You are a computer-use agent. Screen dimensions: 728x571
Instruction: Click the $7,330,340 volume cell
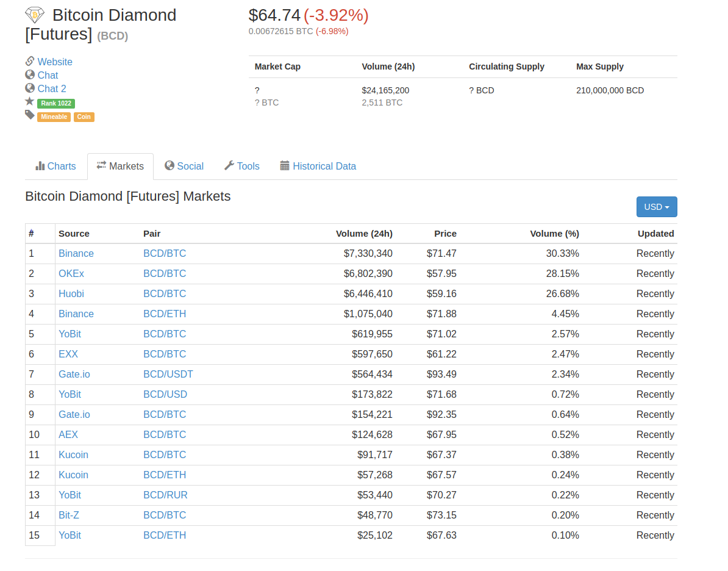point(368,254)
